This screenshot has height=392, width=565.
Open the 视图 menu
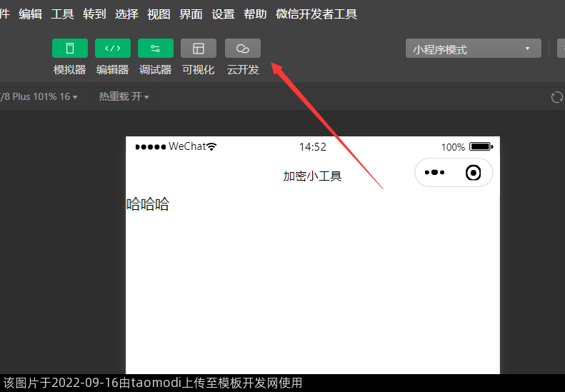[159, 14]
